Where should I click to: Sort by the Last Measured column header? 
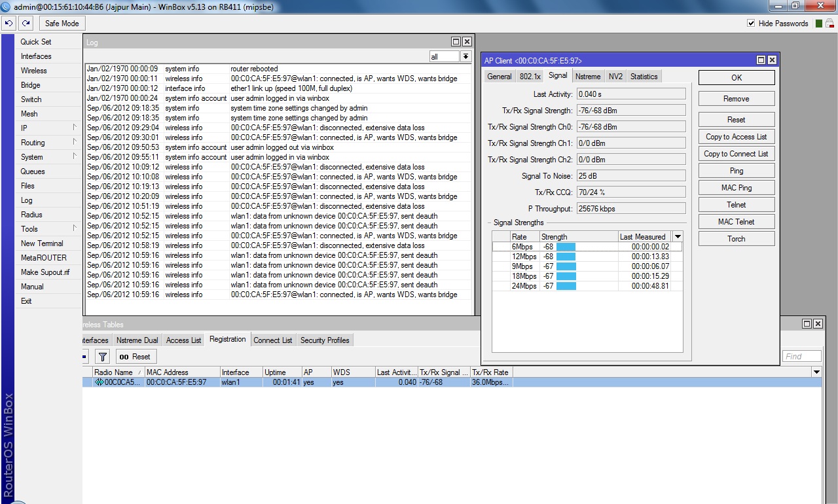pos(644,237)
